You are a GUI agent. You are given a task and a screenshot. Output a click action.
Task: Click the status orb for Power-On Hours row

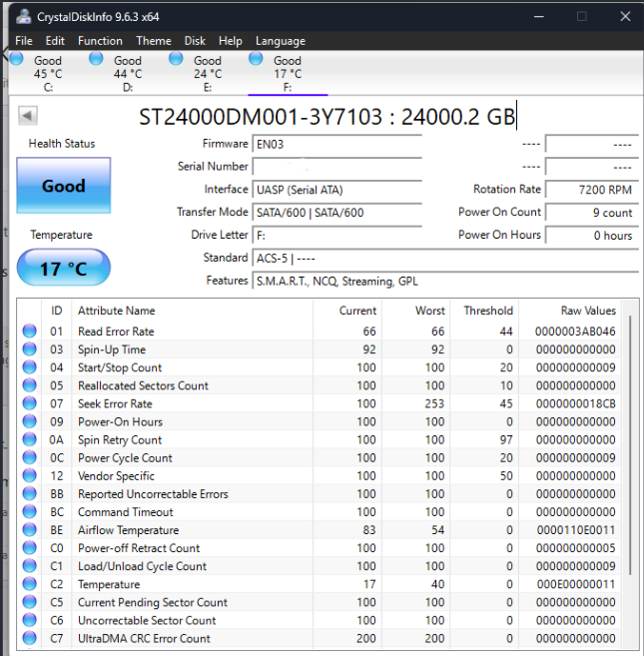click(x=29, y=421)
